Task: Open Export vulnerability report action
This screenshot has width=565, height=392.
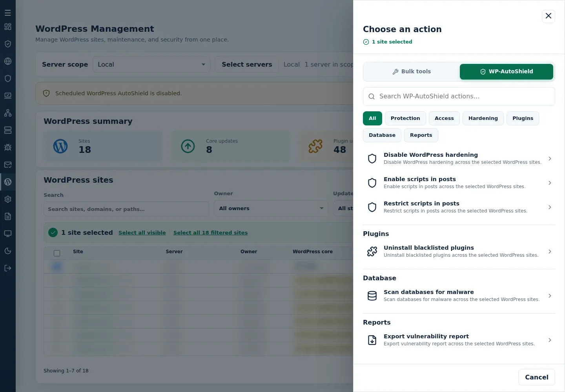Action: (x=459, y=340)
